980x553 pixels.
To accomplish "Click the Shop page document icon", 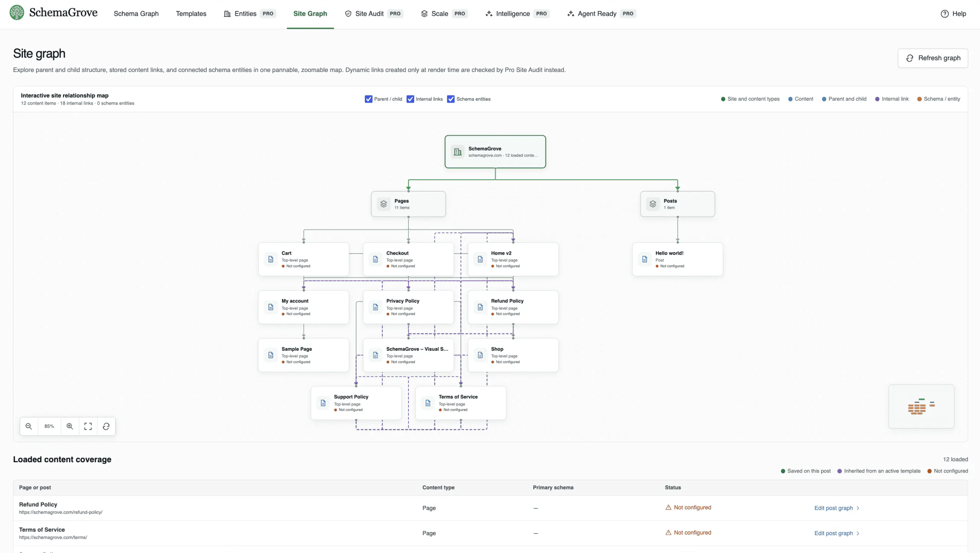I will 480,355.
